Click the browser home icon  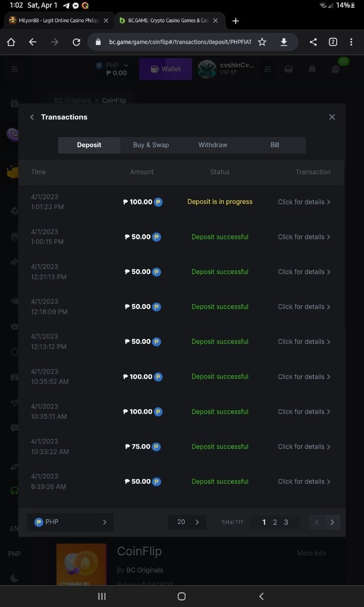tap(11, 42)
